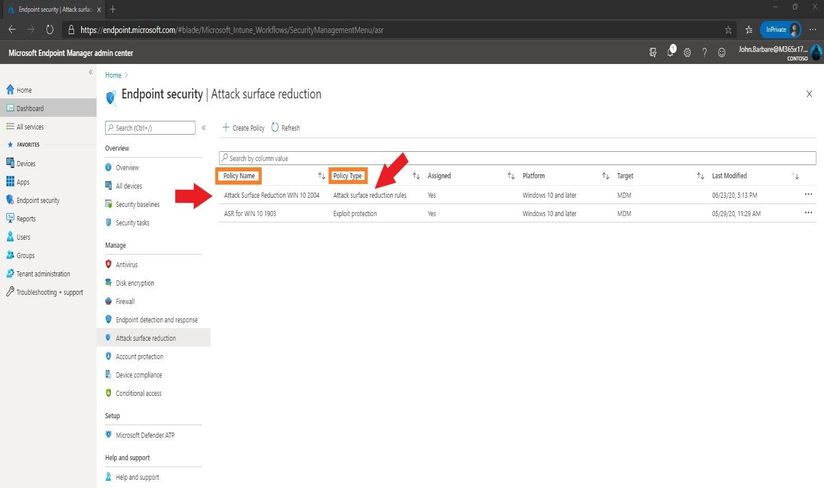
Task: Sort by Policy Name column arrows
Action: pos(321,176)
